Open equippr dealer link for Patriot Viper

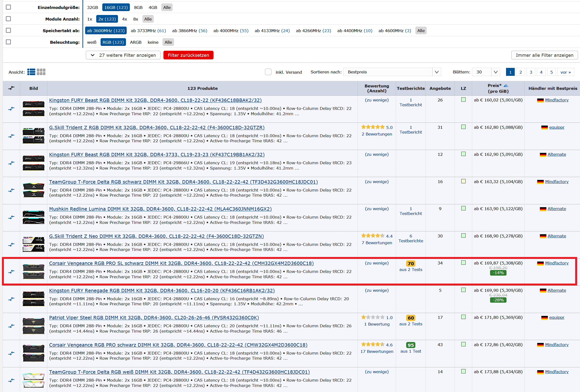click(557, 317)
